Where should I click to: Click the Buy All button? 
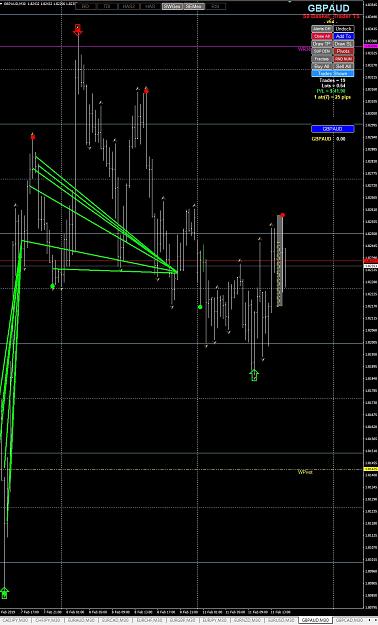click(x=322, y=66)
